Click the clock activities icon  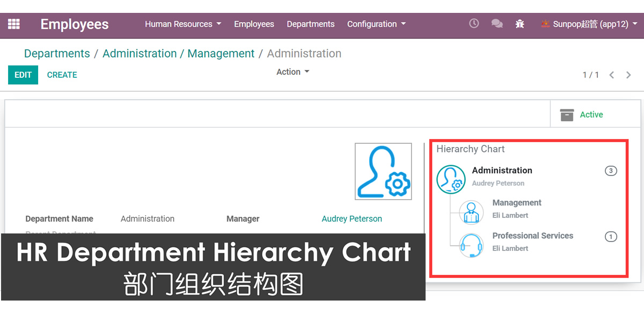point(474,24)
